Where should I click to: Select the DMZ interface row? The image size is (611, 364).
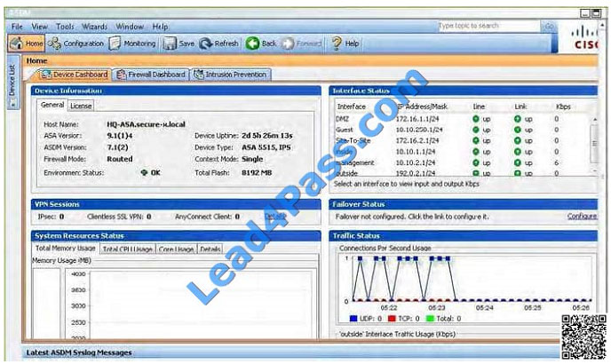463,119
